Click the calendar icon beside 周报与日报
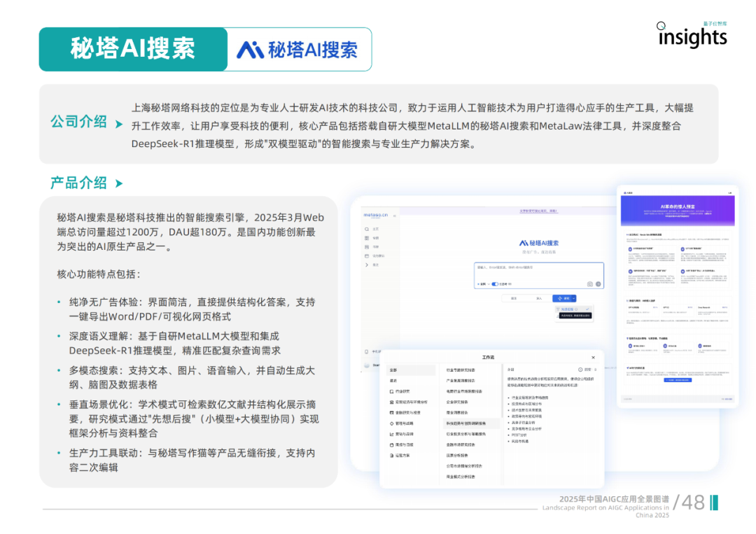Viewport: 756px width, 534px height. click(x=391, y=445)
